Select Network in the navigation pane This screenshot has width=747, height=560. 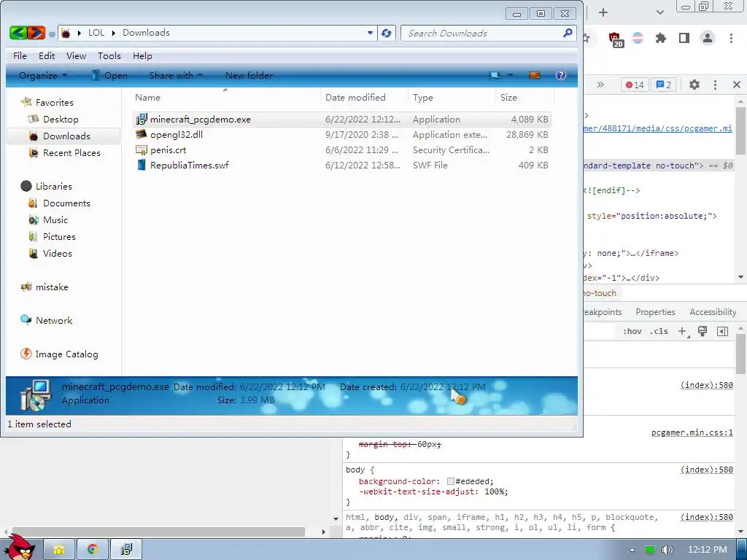tap(53, 321)
